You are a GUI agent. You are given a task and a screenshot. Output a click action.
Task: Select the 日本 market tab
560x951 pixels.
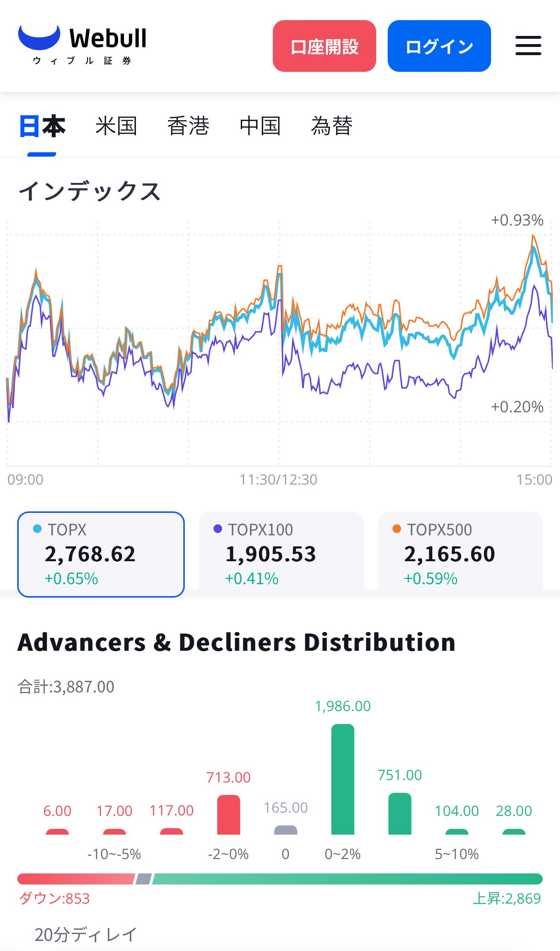click(x=42, y=126)
